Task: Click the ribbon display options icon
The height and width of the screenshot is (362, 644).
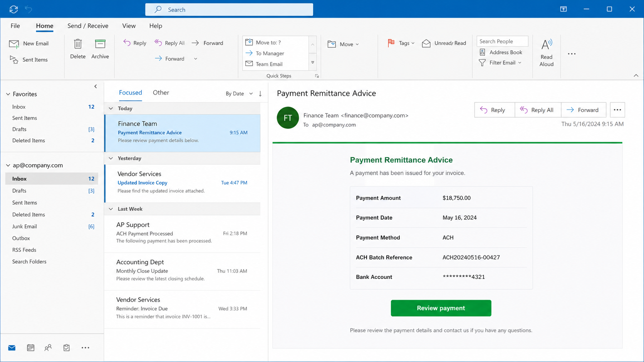Action: coord(563,9)
